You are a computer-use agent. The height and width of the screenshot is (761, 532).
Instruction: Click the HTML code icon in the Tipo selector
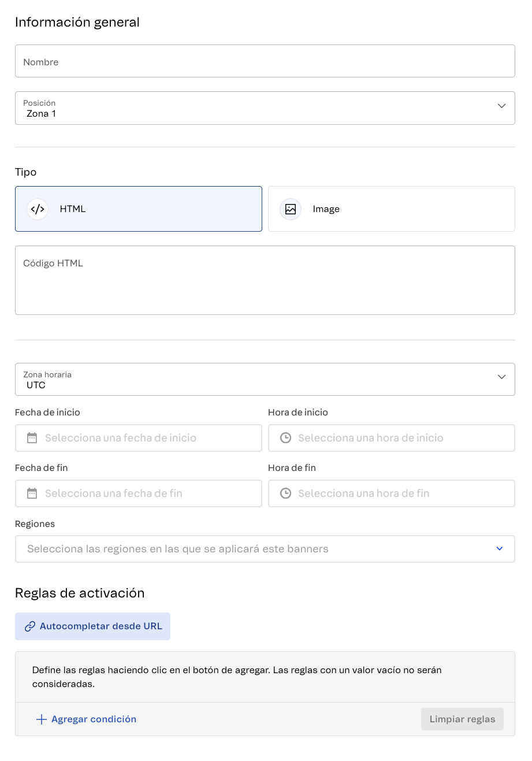pyautogui.click(x=37, y=209)
